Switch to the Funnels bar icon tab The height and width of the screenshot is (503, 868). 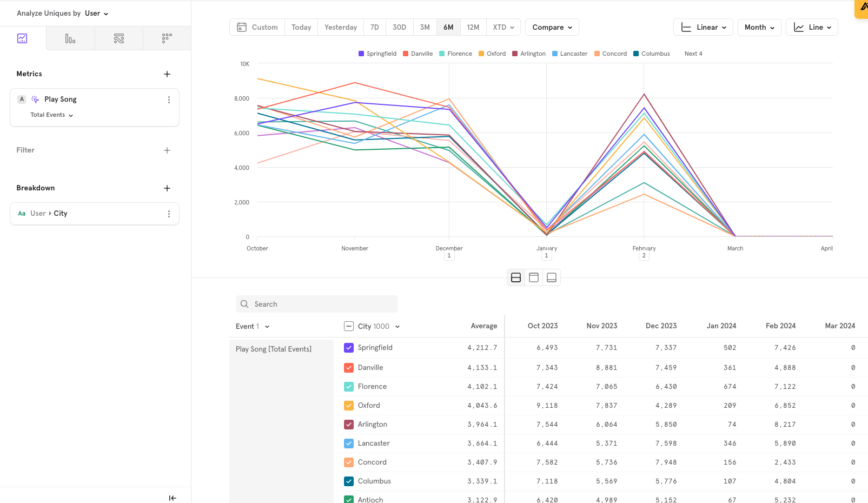point(70,38)
